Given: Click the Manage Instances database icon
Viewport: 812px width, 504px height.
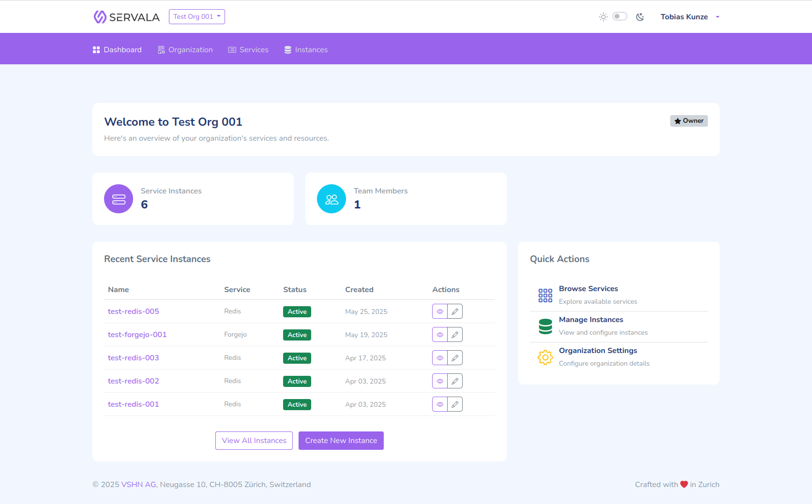Looking at the screenshot, I should 545,326.
